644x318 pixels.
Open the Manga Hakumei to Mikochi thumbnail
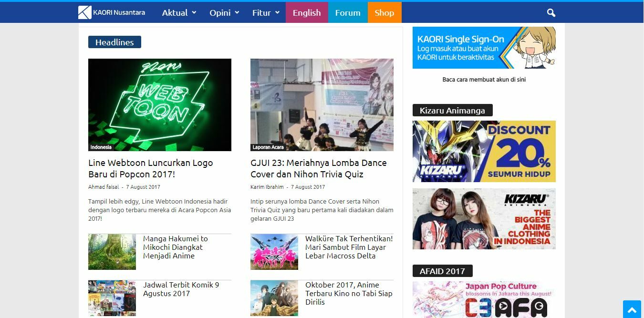point(112,252)
